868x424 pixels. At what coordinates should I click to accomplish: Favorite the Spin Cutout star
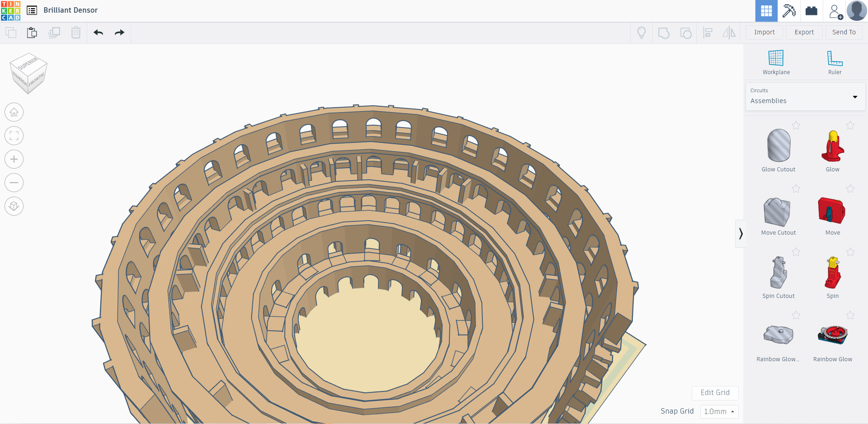796,252
